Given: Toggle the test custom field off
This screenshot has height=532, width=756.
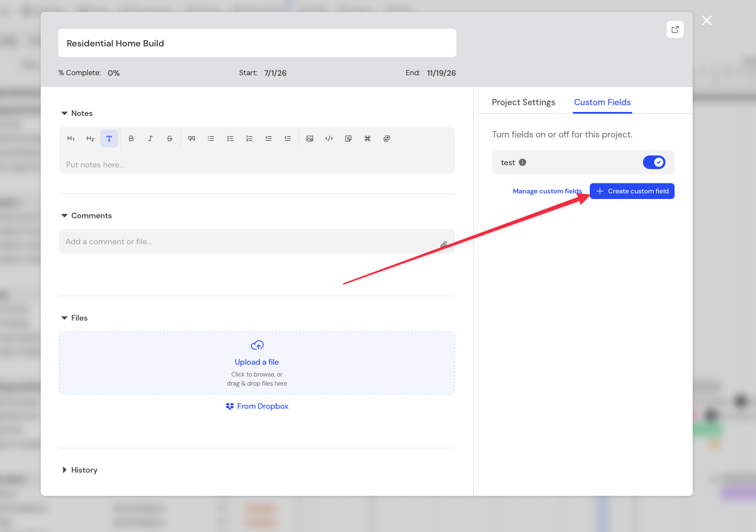Looking at the screenshot, I should [x=654, y=162].
